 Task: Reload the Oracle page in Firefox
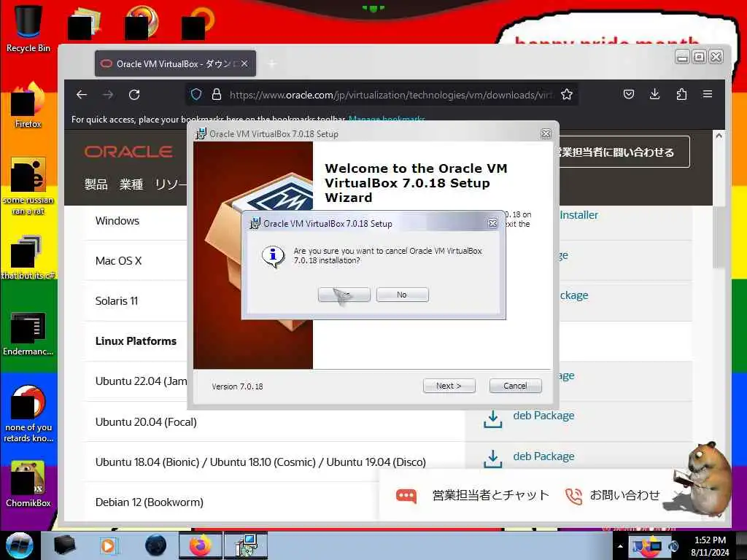click(134, 95)
